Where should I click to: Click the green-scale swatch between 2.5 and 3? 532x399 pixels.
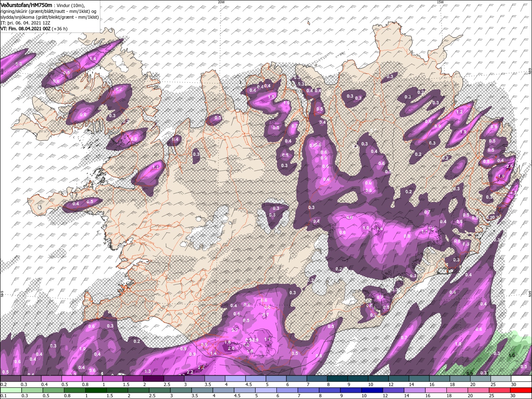pyautogui.click(x=160, y=390)
